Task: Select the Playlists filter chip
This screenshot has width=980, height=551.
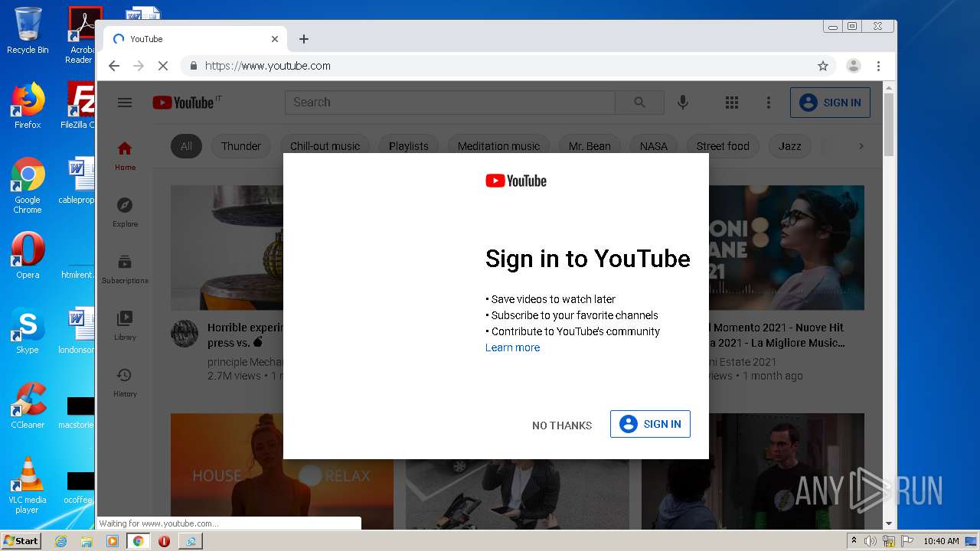Action: pyautogui.click(x=409, y=146)
